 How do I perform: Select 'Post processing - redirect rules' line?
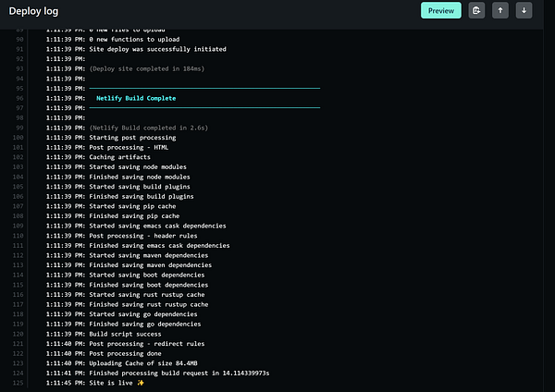pyautogui.click(x=147, y=344)
